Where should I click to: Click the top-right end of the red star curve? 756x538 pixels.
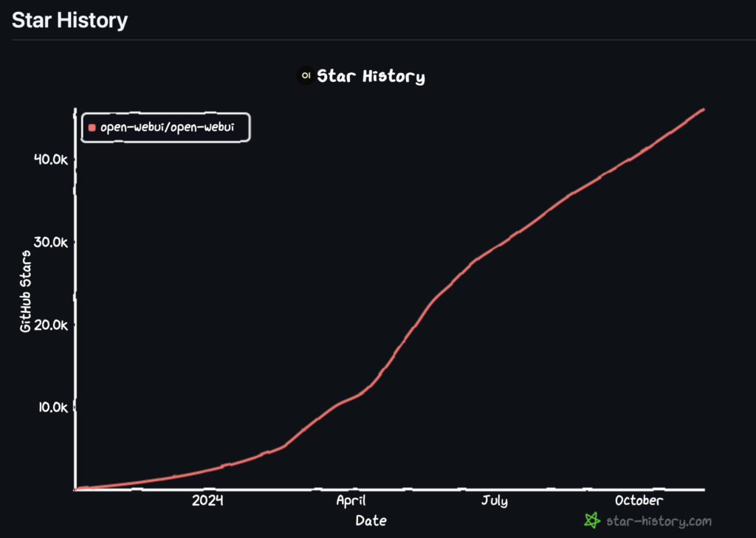[x=703, y=109]
